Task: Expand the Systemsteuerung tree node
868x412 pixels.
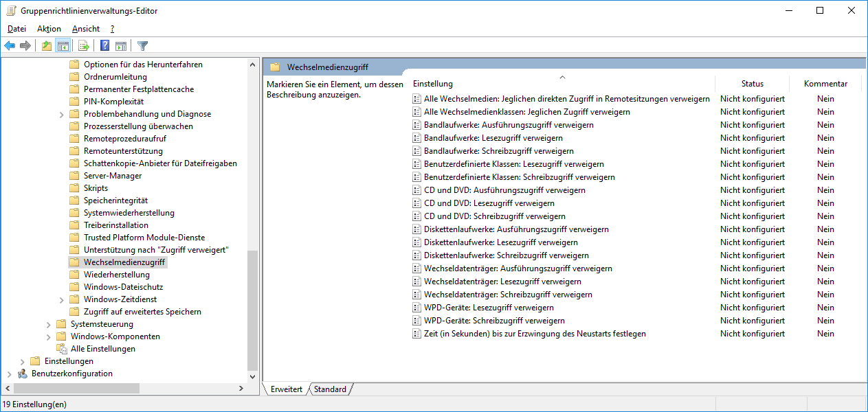Action: click(x=49, y=324)
